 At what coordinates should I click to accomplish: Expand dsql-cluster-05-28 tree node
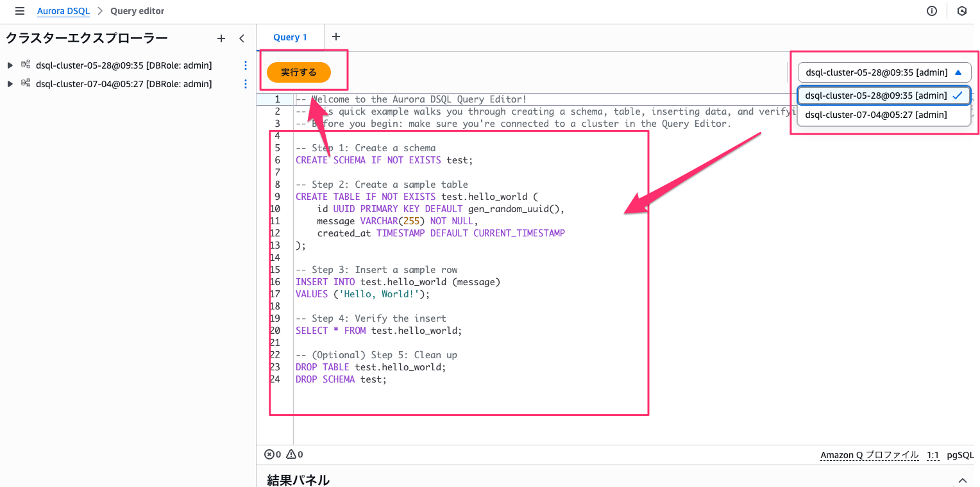click(x=10, y=65)
